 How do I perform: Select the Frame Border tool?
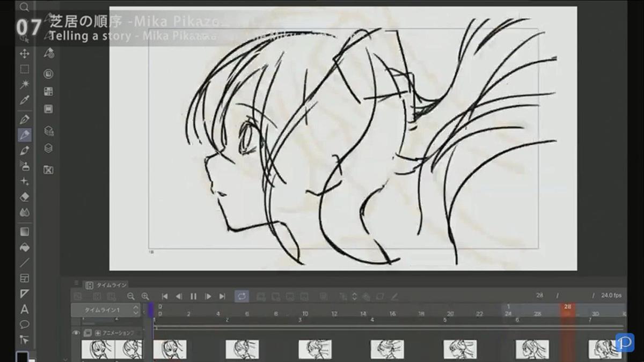(x=24, y=278)
